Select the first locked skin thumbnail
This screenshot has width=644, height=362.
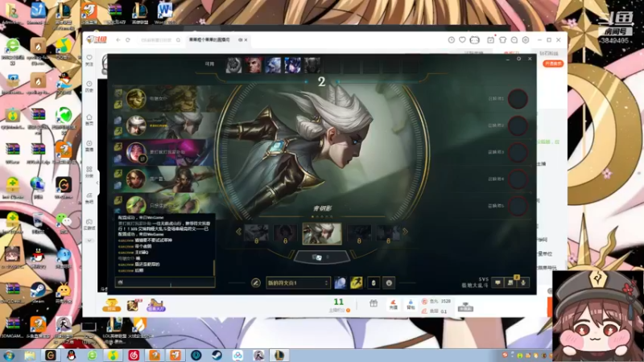[257, 233]
